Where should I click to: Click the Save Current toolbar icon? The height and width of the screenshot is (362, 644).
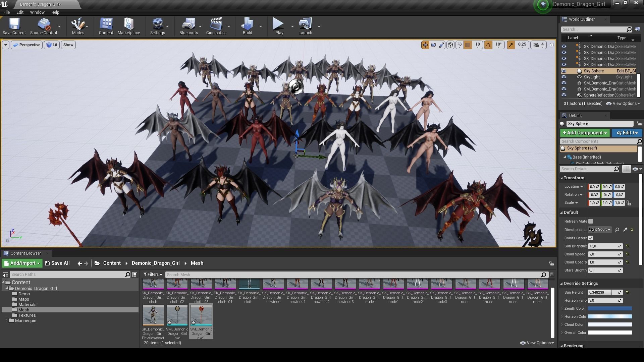tap(14, 26)
